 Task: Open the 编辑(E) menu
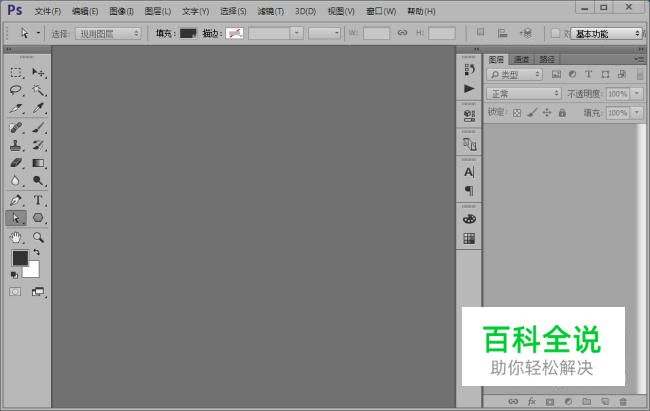click(x=85, y=12)
